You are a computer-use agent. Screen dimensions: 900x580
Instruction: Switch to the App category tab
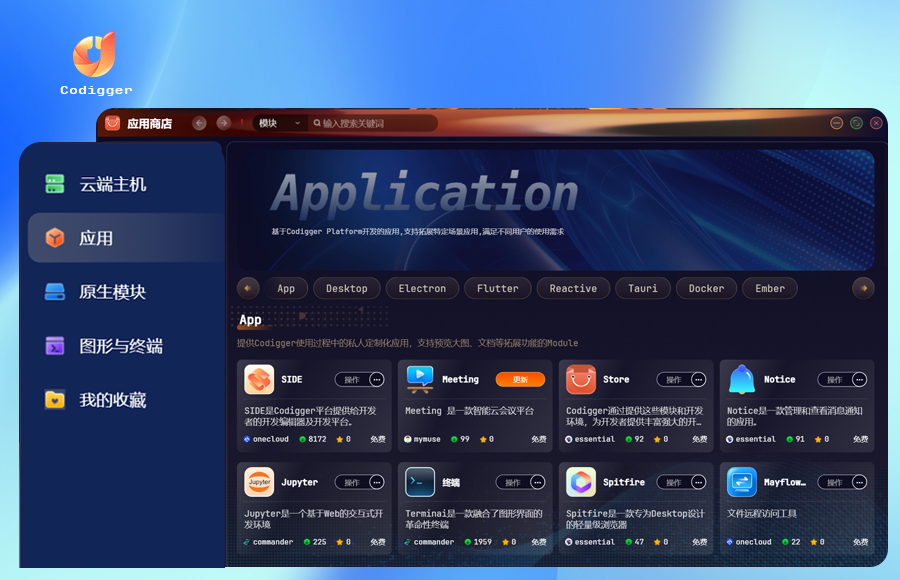click(x=286, y=288)
